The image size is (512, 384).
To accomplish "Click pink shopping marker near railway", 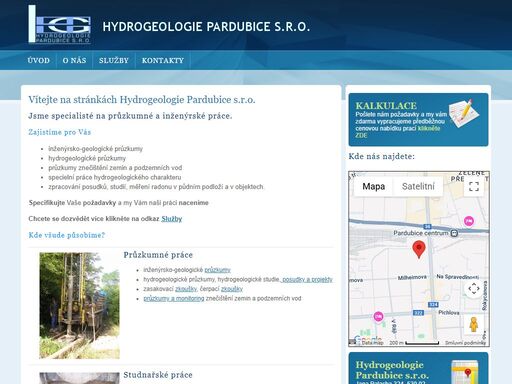I will click(469, 221).
